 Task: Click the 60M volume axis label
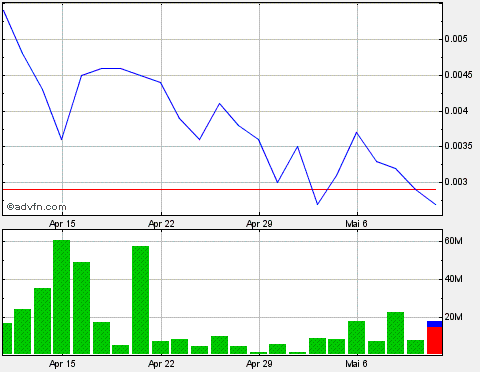click(453, 241)
